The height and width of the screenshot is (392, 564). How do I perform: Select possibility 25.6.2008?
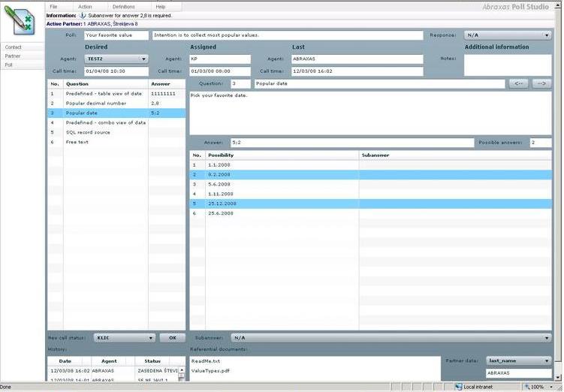[x=370, y=213]
